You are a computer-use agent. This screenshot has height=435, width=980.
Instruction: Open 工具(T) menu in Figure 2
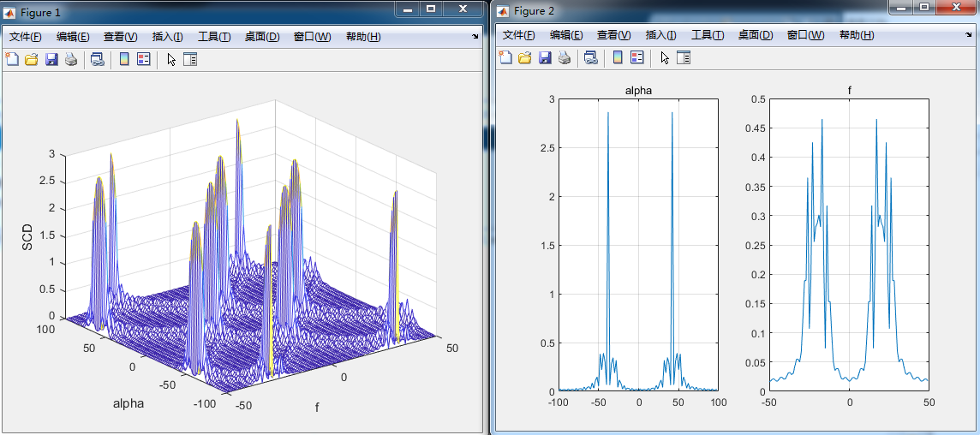tap(708, 35)
